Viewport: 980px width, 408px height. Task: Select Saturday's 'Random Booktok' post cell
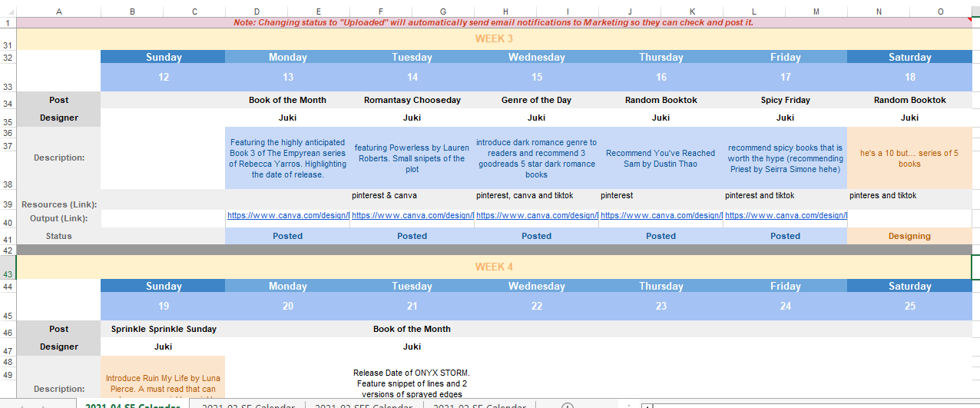tap(910, 100)
